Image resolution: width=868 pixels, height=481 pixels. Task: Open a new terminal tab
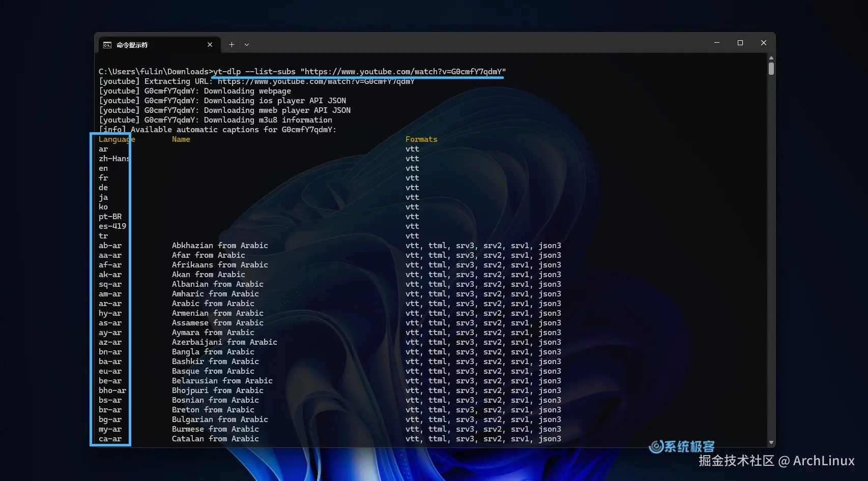[232, 45]
